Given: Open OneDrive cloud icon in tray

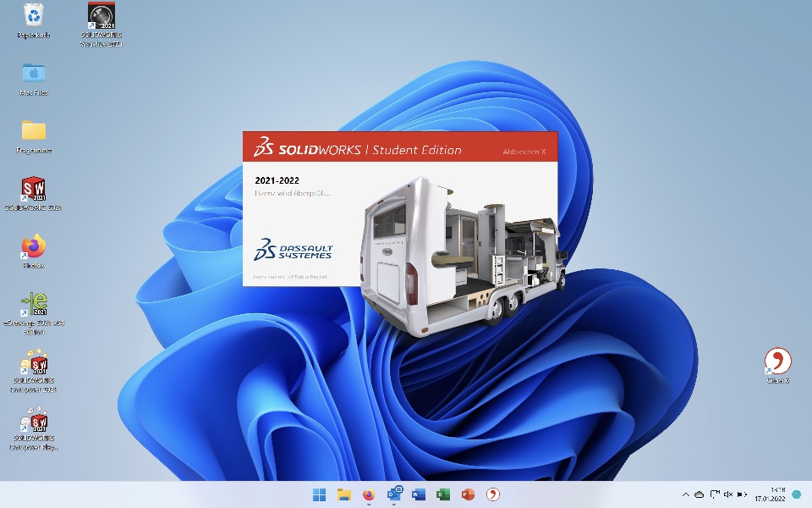Looking at the screenshot, I should 700,494.
